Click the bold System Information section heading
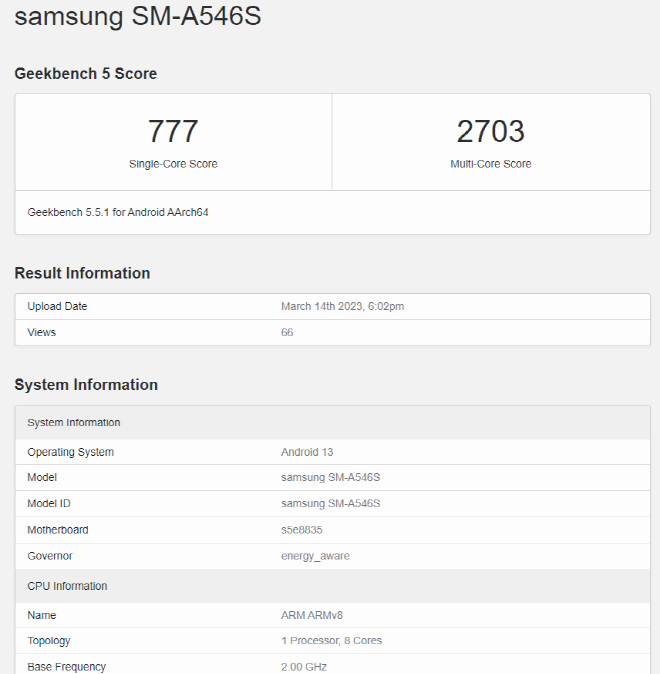This screenshot has width=660, height=674. click(x=86, y=385)
